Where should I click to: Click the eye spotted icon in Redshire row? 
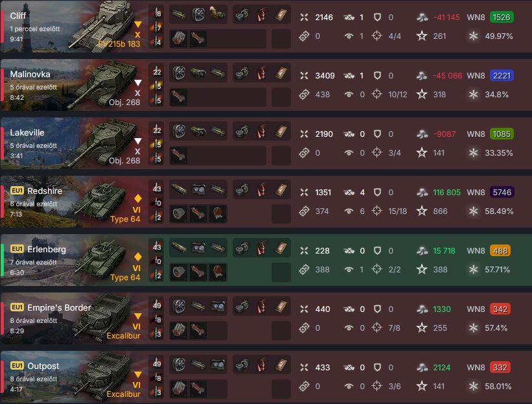[349, 211]
